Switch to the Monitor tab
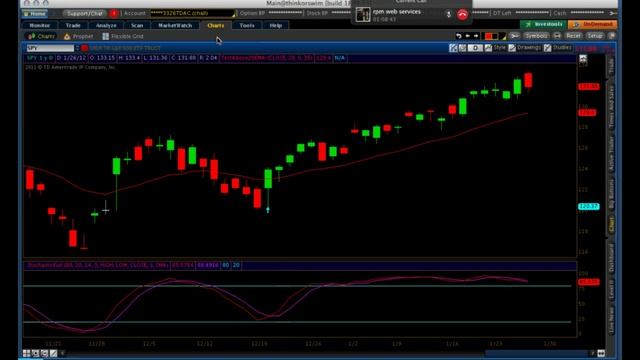Screen dimensions: 640x360 (40, 25)
